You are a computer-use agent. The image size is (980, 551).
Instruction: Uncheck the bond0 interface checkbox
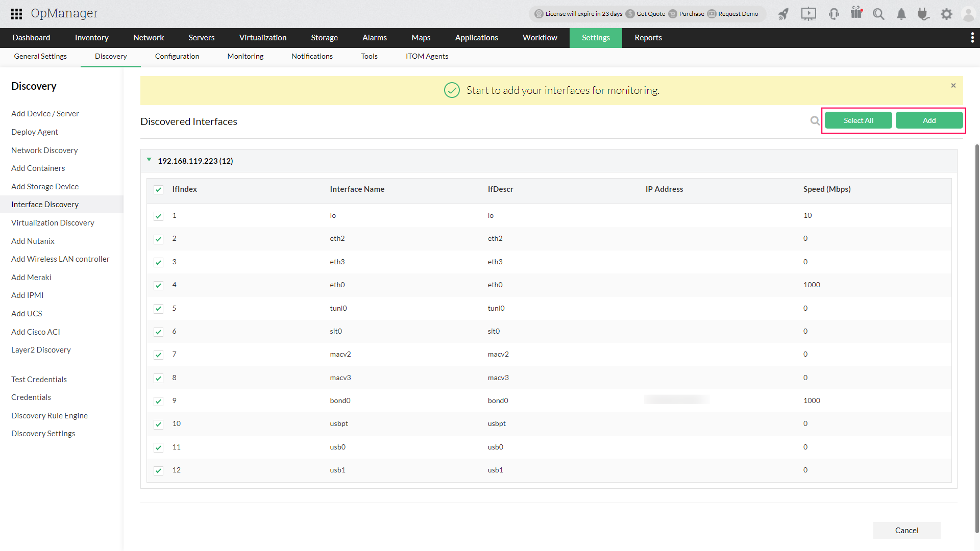(x=159, y=401)
